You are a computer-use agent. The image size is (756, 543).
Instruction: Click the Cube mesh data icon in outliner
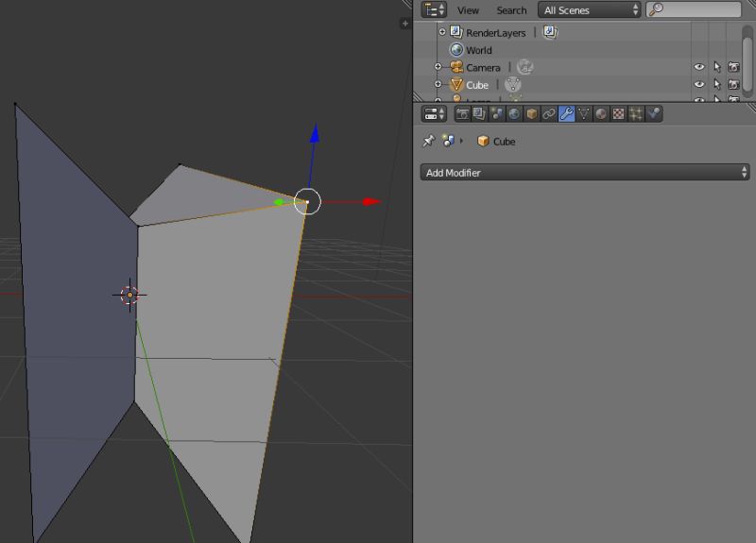click(x=512, y=84)
